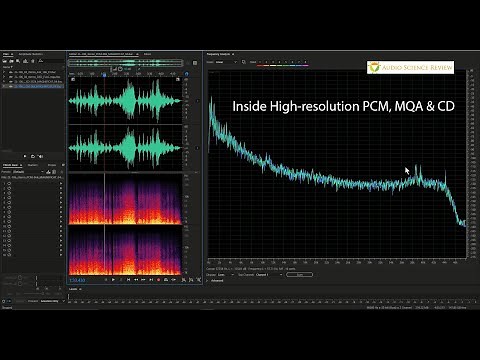Viewport: 480px width, 360px height.
Task: Select the Frequency Analysis panel tab
Action: pos(218,54)
